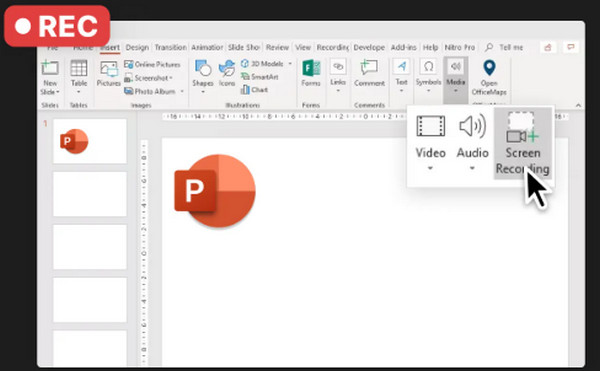Click the Tell me search box
This screenshot has height=371, width=600.
tap(504, 47)
